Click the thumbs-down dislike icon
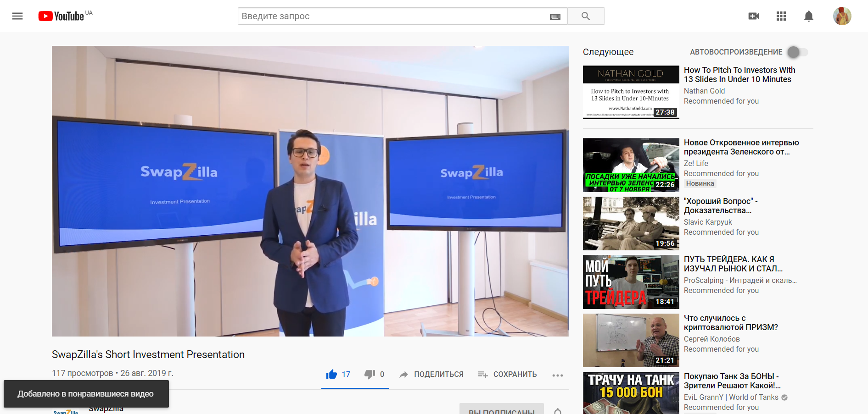This screenshot has height=414, width=868. pyautogui.click(x=370, y=375)
